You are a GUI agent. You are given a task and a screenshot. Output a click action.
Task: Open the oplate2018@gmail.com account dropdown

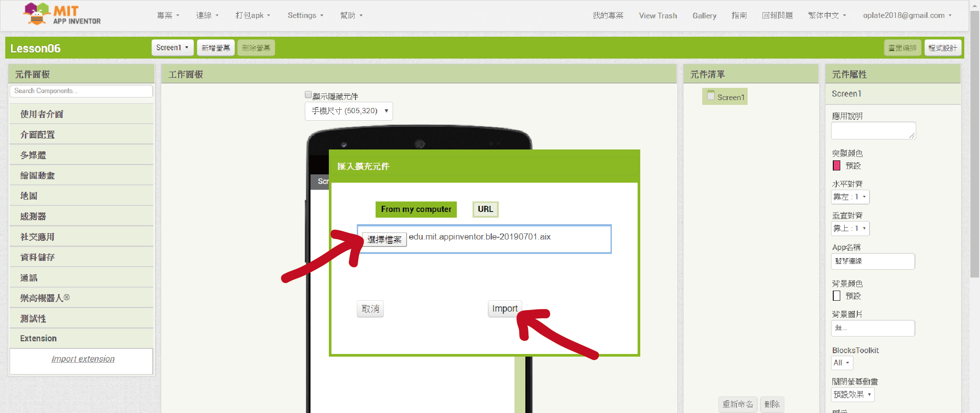(x=907, y=15)
